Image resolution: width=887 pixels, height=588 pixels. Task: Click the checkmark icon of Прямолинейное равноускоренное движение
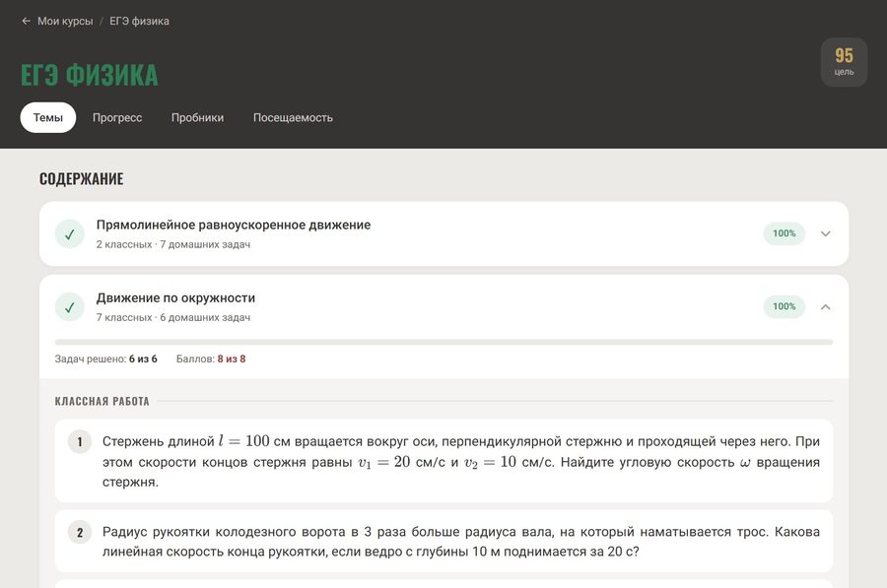tap(70, 234)
